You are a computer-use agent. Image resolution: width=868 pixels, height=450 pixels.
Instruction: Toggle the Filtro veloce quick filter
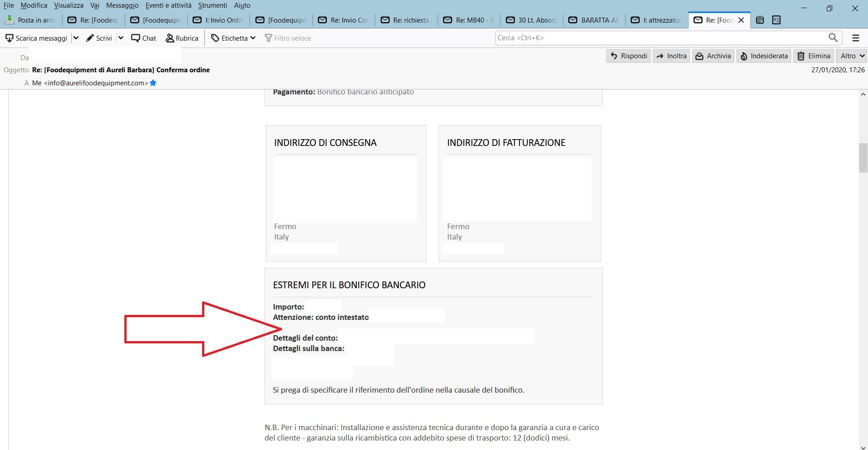pos(288,38)
